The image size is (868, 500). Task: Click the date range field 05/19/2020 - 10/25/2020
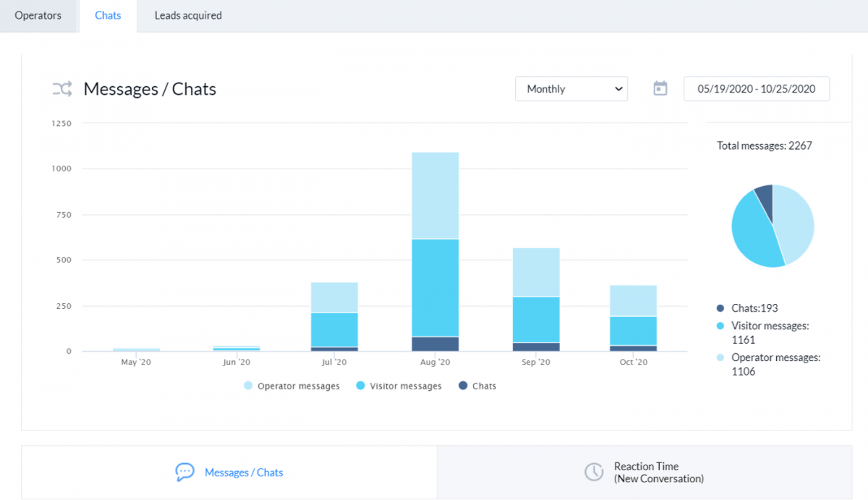coord(757,89)
